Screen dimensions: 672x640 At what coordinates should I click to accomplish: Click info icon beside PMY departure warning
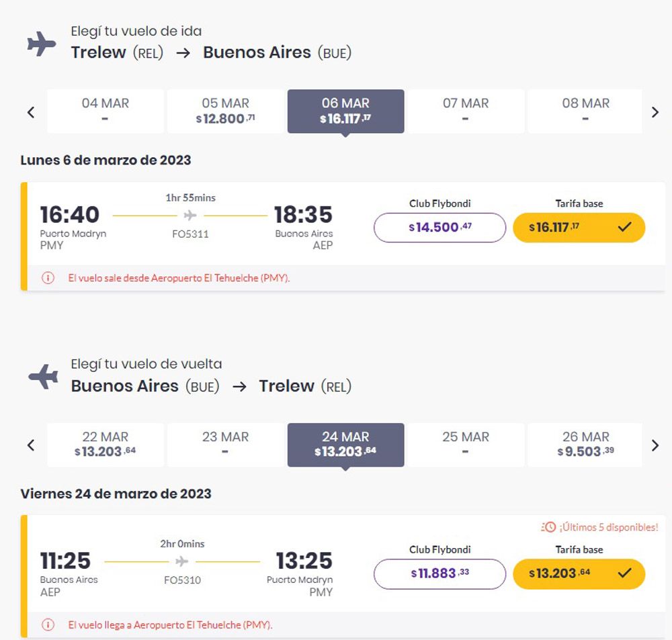[x=48, y=278]
